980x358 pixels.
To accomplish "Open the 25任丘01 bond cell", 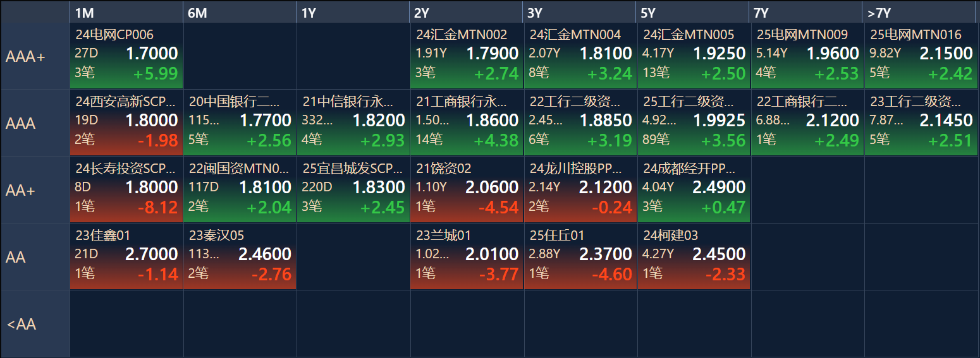I will [580, 258].
